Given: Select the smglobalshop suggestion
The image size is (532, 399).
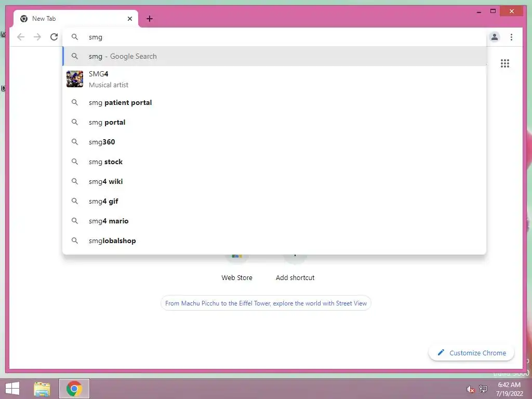Looking at the screenshot, I should 274,241.
